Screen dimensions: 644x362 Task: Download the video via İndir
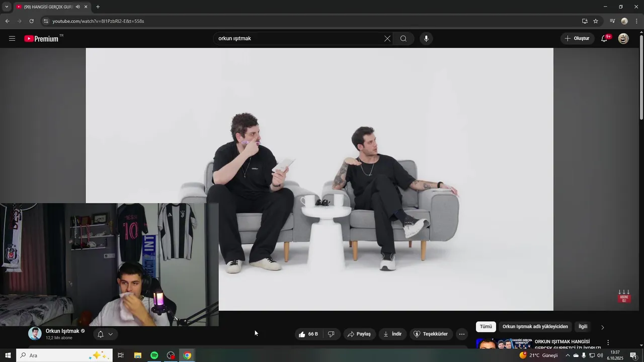pyautogui.click(x=392, y=334)
